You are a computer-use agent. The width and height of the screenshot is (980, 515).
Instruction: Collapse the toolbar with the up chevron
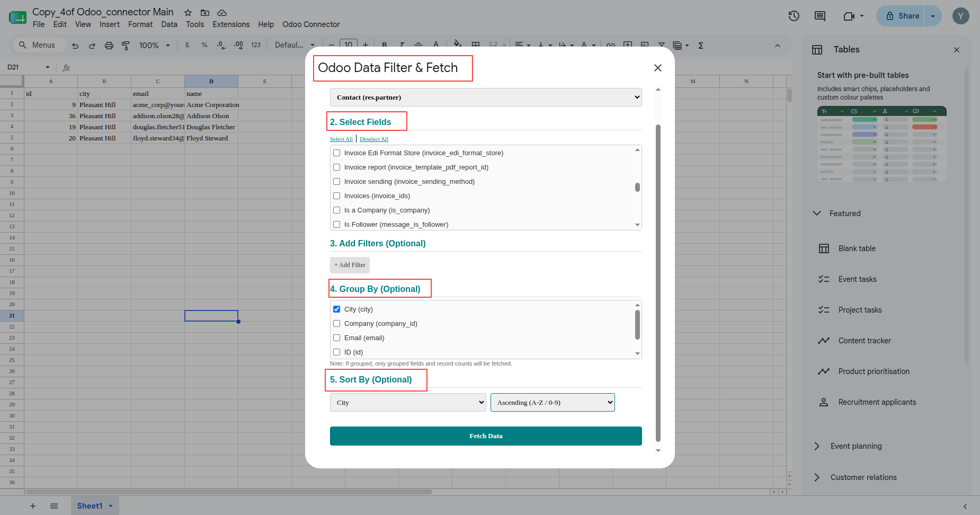pos(778,46)
